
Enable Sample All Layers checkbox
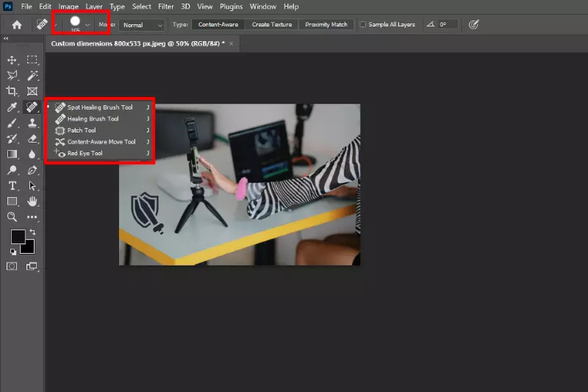[362, 24]
